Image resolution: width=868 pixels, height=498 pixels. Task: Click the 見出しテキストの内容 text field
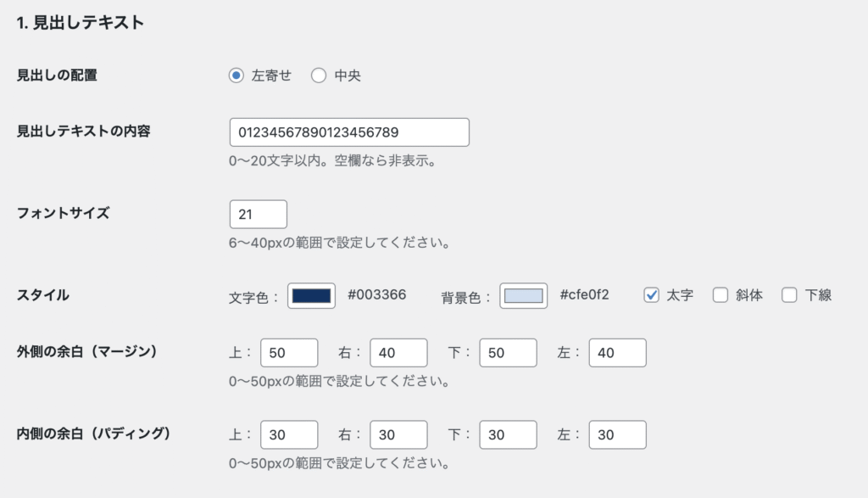coord(349,132)
